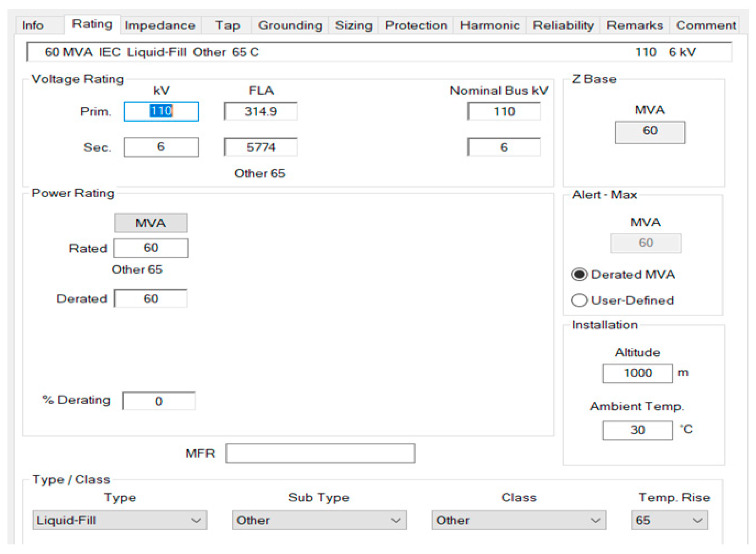Viewport: 756px width, 554px height.
Task: Click the Sec. kV input field
Action: pos(161,147)
